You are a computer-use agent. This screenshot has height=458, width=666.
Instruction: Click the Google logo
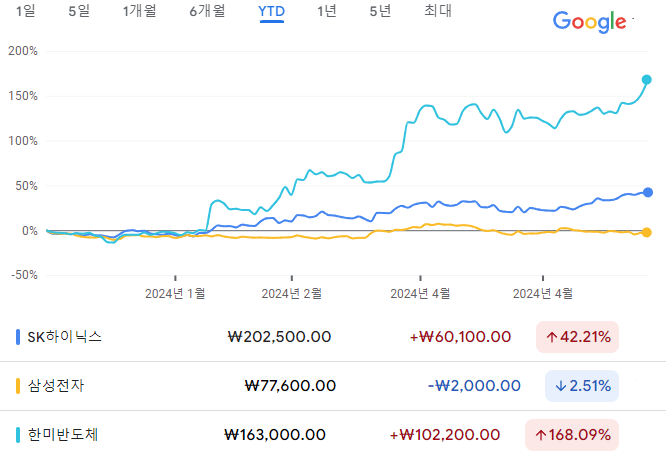(590, 22)
